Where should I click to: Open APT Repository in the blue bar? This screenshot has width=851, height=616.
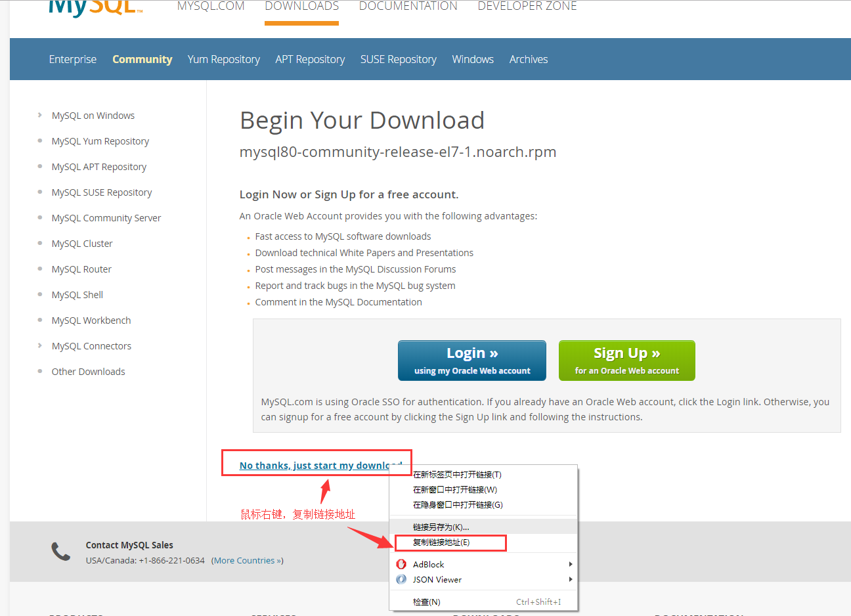[310, 59]
